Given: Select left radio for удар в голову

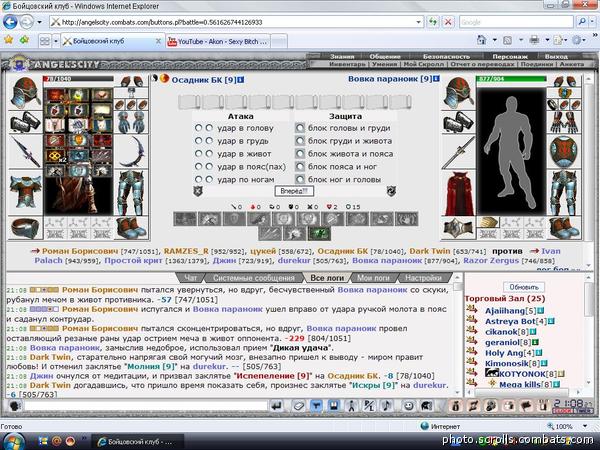Looking at the screenshot, I should 198,128.
